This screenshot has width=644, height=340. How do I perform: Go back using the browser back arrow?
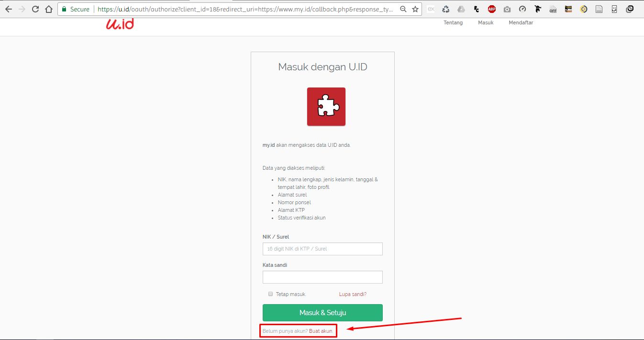point(9,9)
